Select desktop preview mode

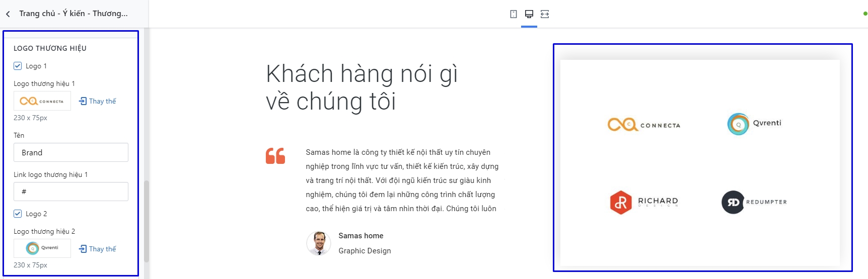pos(529,14)
